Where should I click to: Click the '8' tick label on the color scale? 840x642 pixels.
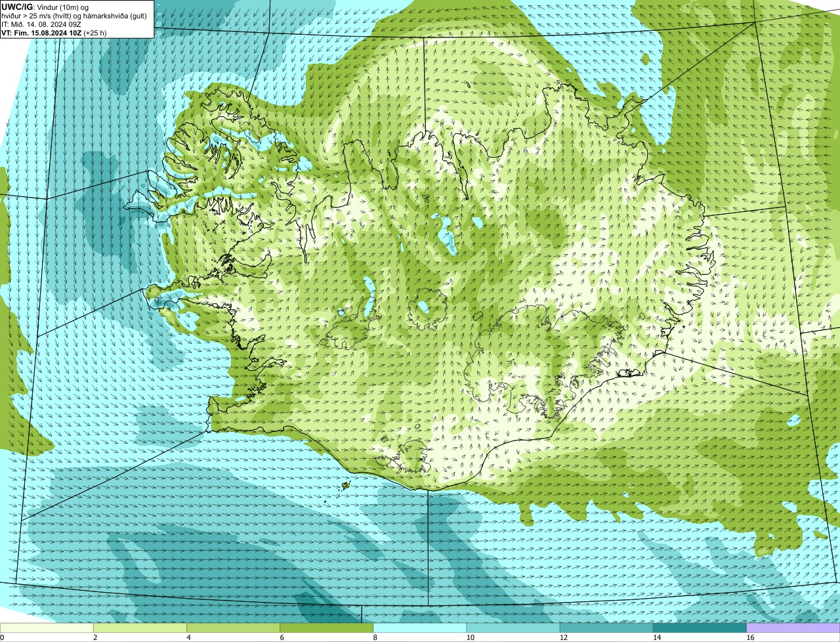click(375, 637)
